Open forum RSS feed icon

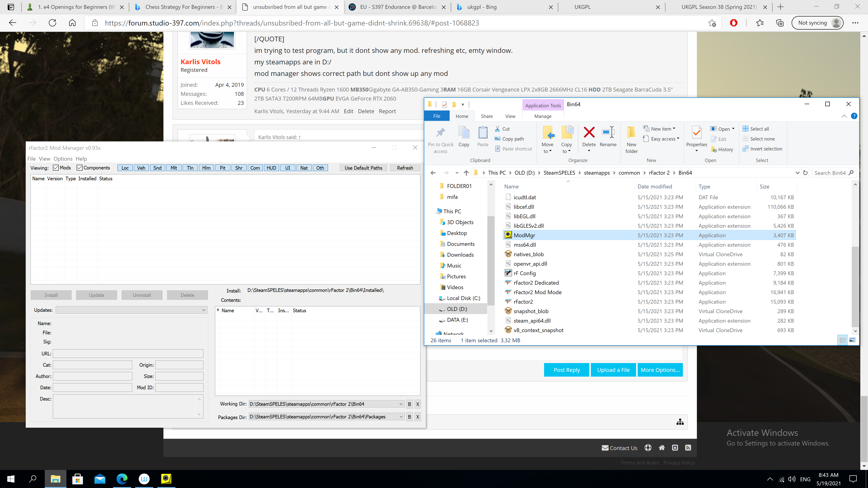[x=688, y=448]
